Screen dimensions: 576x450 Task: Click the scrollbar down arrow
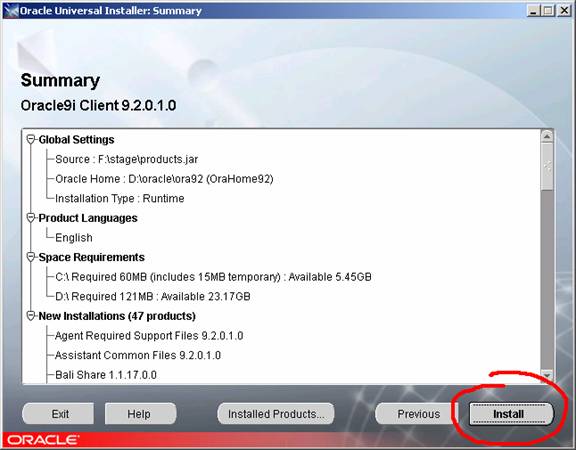tap(547, 375)
